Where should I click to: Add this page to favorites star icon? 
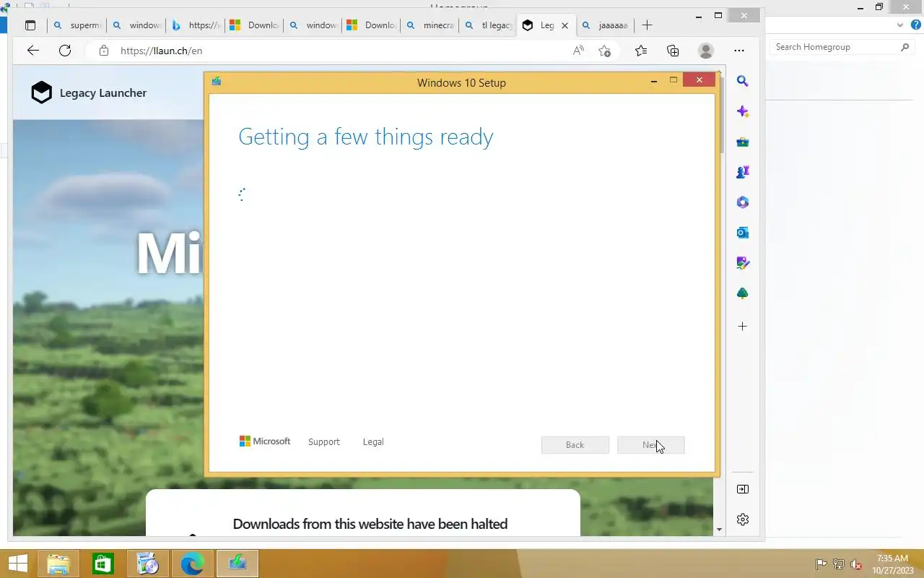pyautogui.click(x=605, y=51)
